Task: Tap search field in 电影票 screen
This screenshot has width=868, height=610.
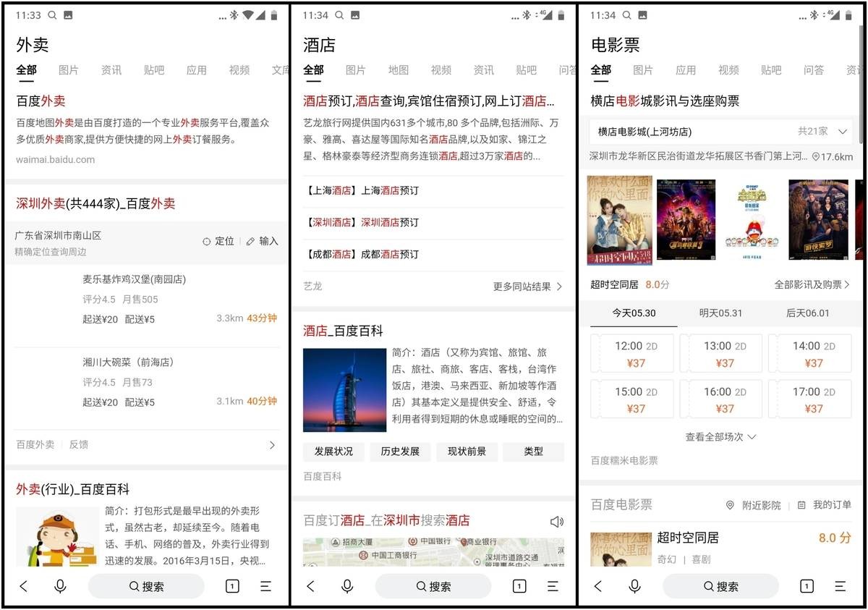Action: (720, 586)
